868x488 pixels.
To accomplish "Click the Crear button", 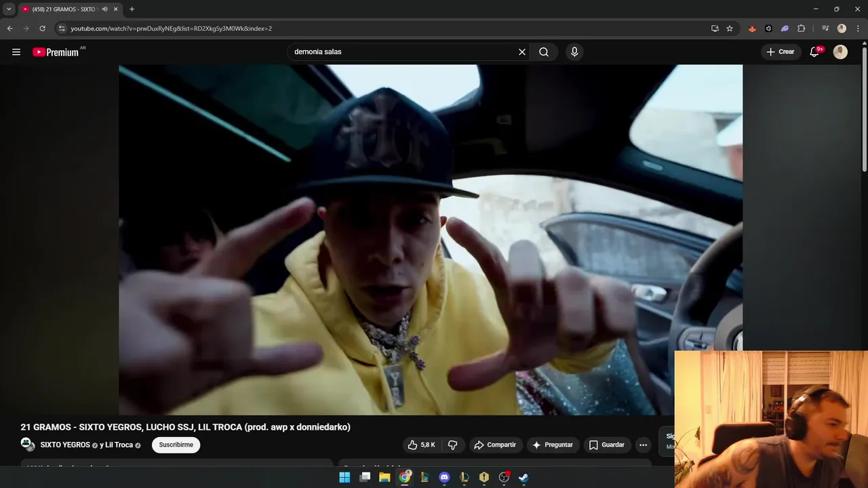I will pos(780,52).
